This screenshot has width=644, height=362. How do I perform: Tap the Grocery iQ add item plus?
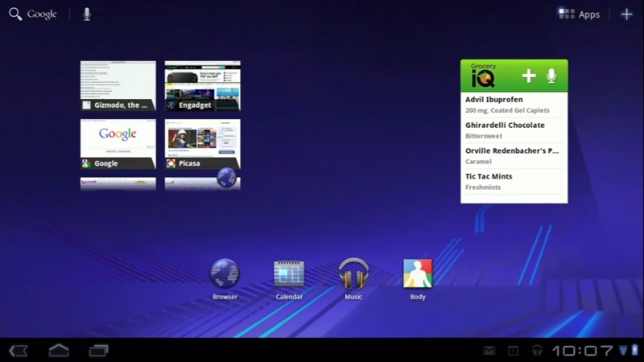[x=529, y=76]
